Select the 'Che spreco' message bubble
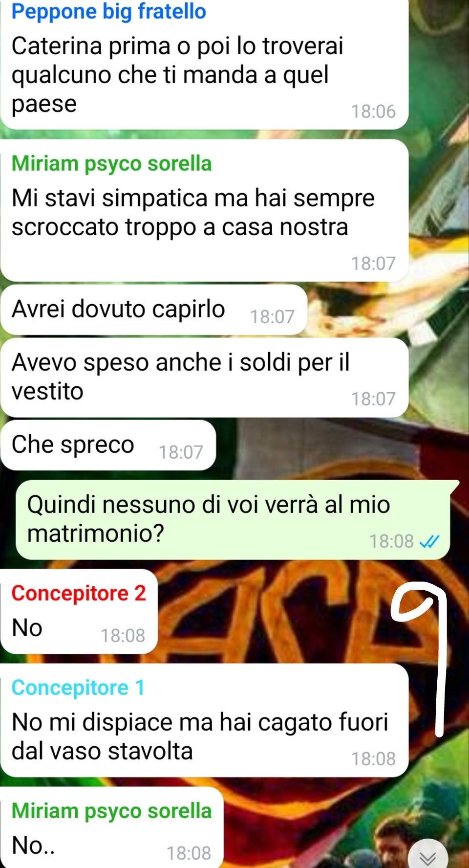Viewport: 469px width, 868px height. point(108,445)
